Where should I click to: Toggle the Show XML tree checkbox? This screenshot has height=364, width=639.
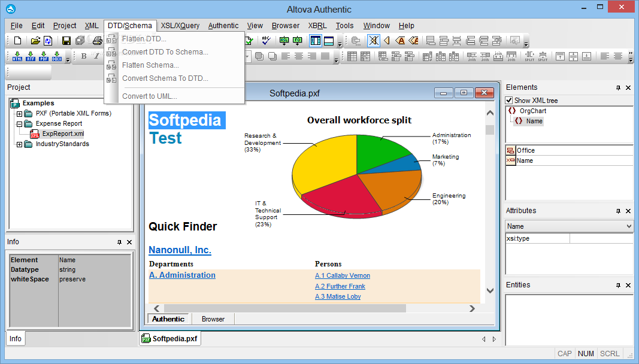[x=509, y=100]
